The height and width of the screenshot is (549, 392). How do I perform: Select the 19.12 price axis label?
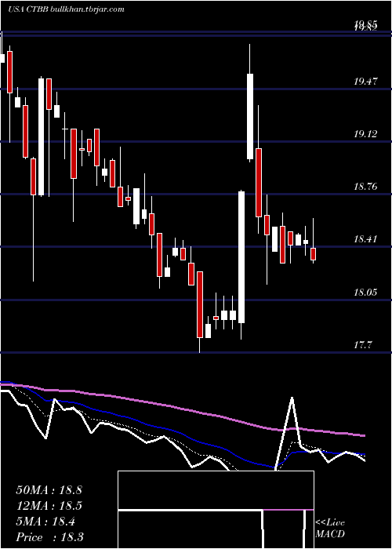[x=366, y=134]
